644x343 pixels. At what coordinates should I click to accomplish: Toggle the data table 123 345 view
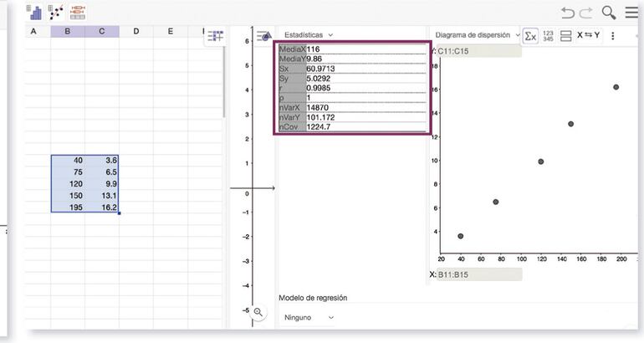click(x=548, y=36)
